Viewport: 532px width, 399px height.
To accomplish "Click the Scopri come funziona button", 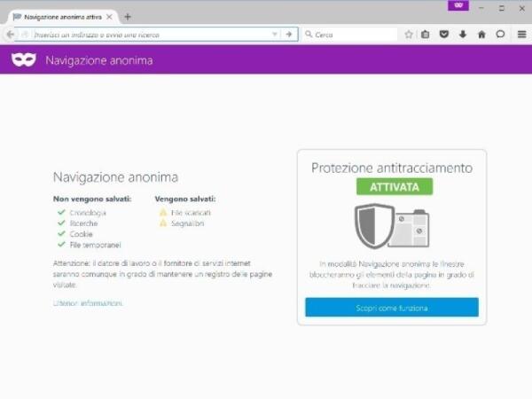I will pyautogui.click(x=392, y=308).
